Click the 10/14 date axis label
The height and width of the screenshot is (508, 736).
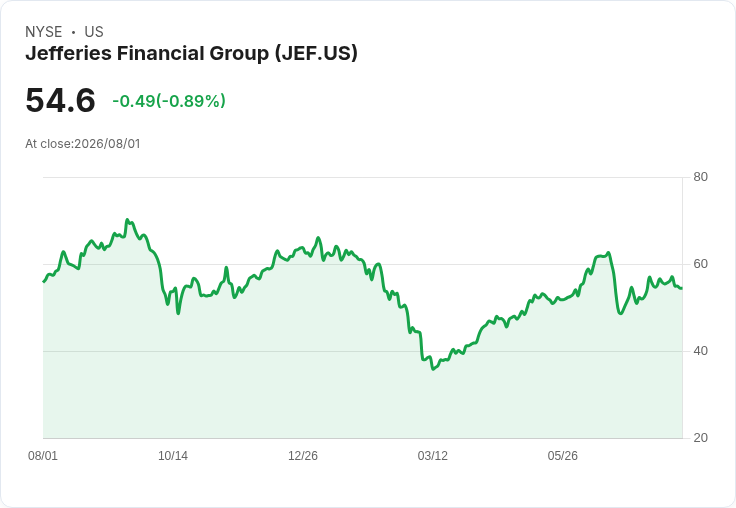173,455
